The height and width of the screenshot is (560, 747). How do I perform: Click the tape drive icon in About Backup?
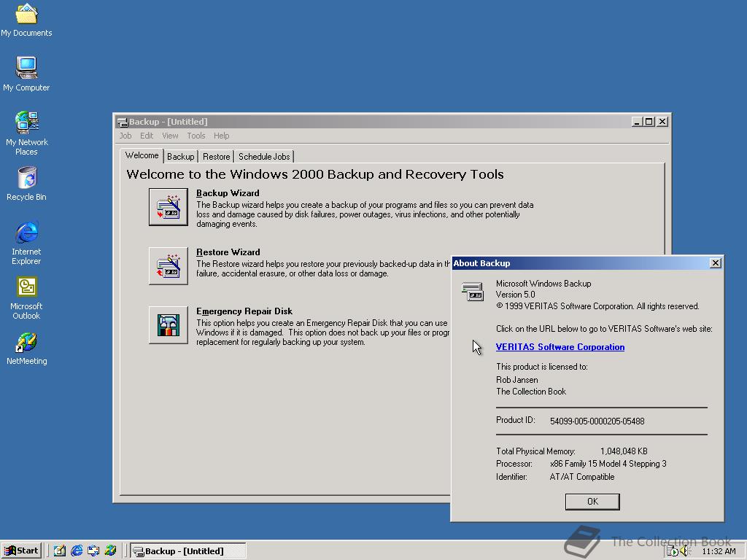473,291
